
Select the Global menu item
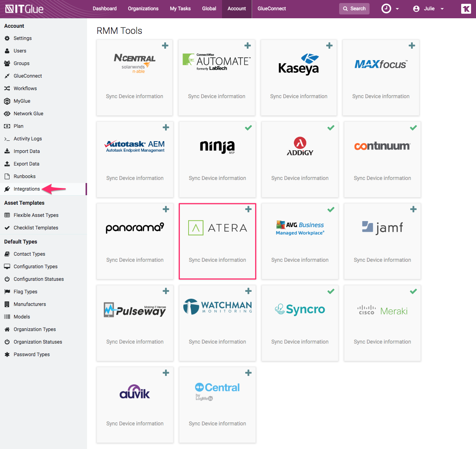[209, 8]
